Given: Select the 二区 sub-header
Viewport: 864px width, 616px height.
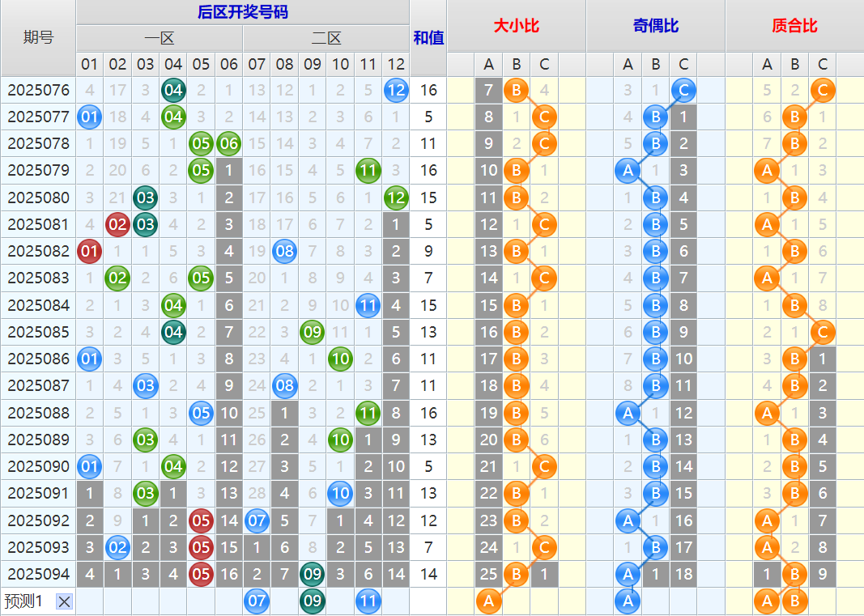Looking at the screenshot, I should [326, 38].
